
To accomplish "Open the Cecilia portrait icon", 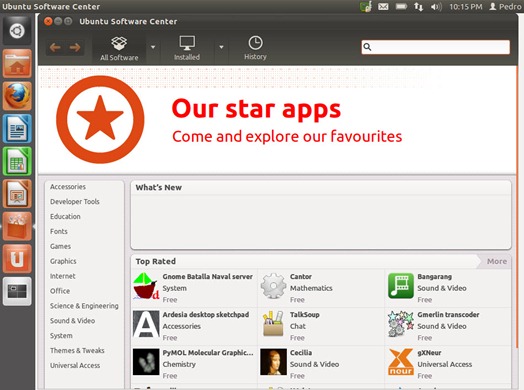I will pos(273,362).
